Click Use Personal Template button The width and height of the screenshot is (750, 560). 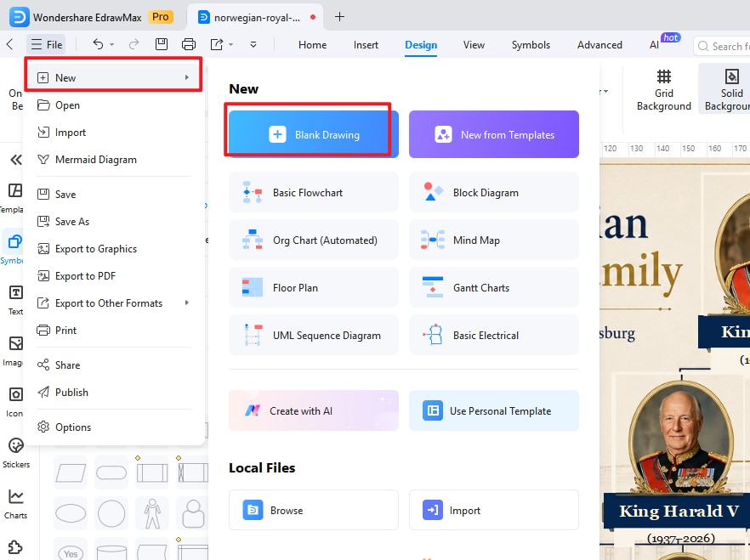(494, 410)
